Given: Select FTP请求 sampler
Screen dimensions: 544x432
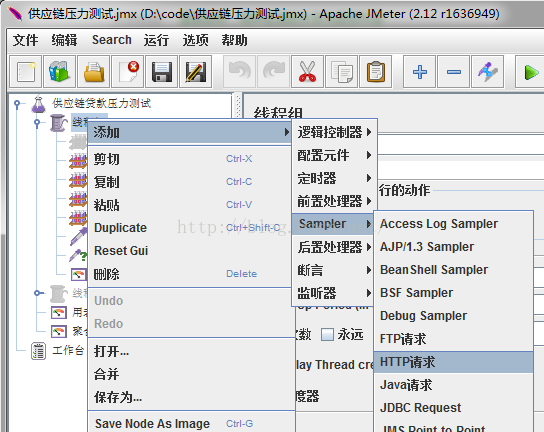Looking at the screenshot, I should point(453,339).
